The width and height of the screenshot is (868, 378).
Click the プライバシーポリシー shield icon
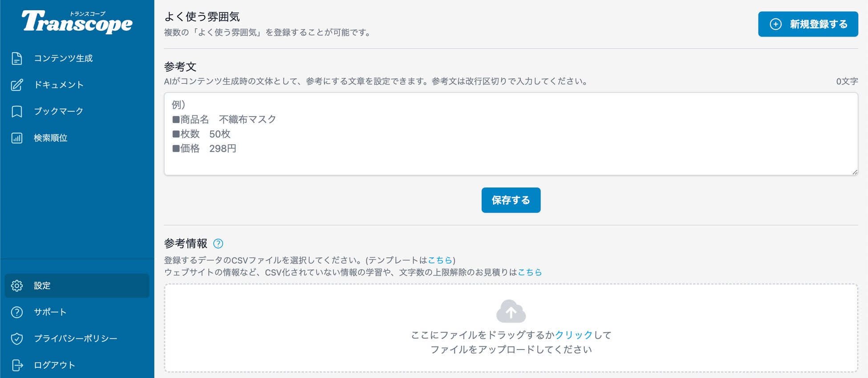pos(17,339)
